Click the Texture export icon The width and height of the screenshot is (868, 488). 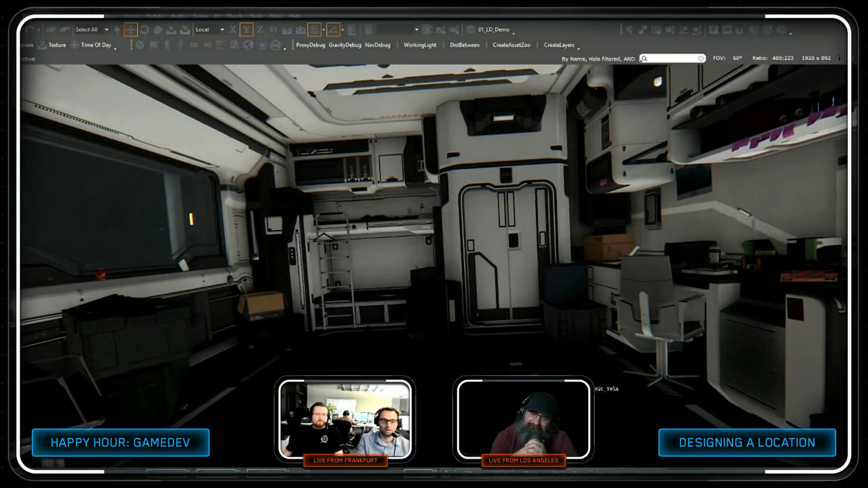pyautogui.click(x=42, y=45)
